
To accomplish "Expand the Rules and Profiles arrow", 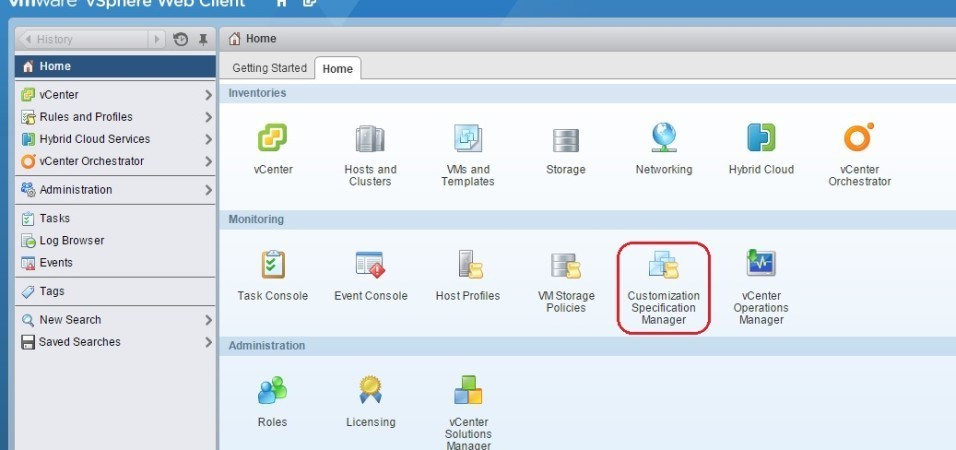I will pyautogui.click(x=209, y=117).
